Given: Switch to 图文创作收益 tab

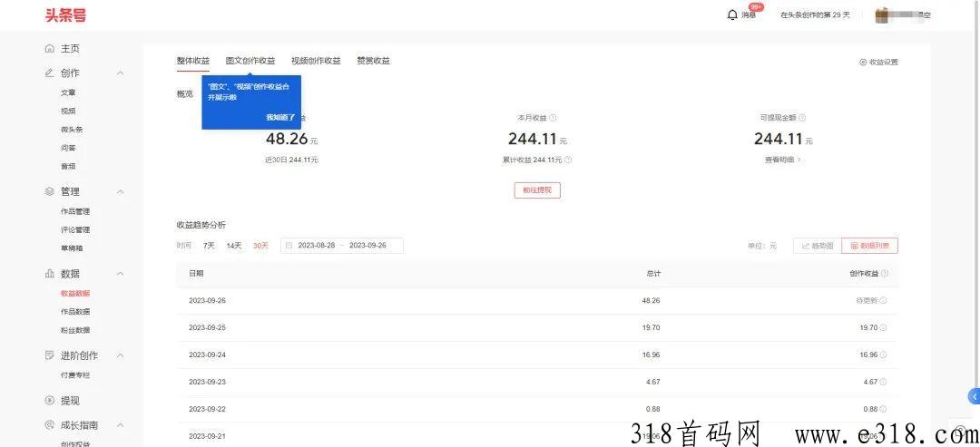Looking at the screenshot, I should (x=250, y=61).
